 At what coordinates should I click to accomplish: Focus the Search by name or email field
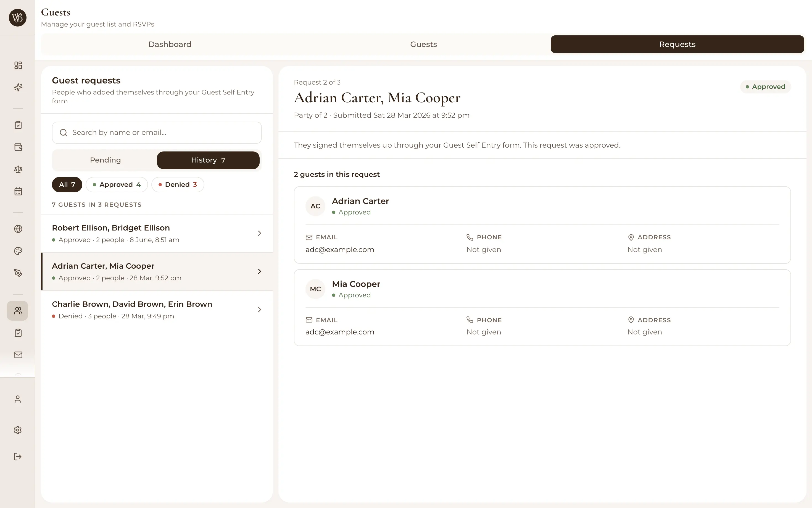tap(157, 133)
